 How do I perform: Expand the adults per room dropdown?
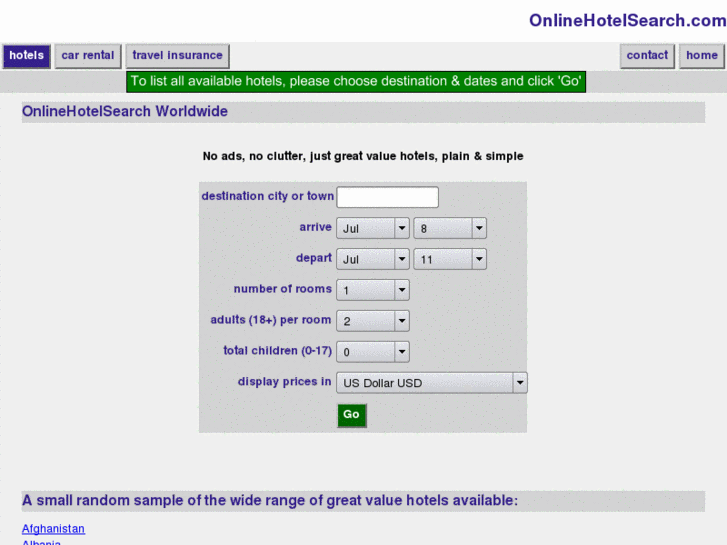point(373,321)
